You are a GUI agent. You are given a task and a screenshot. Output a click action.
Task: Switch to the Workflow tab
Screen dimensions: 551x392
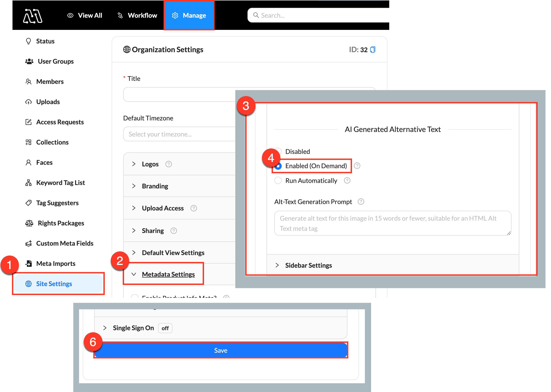137,15
